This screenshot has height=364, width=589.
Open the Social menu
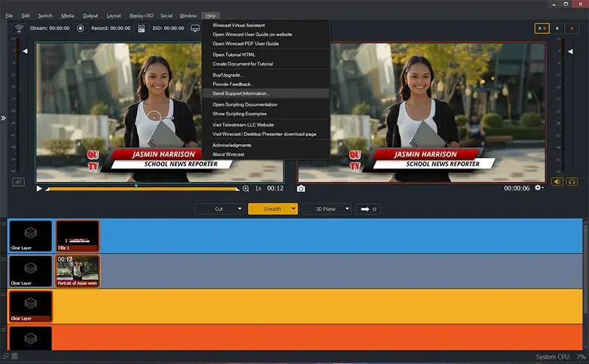166,15
